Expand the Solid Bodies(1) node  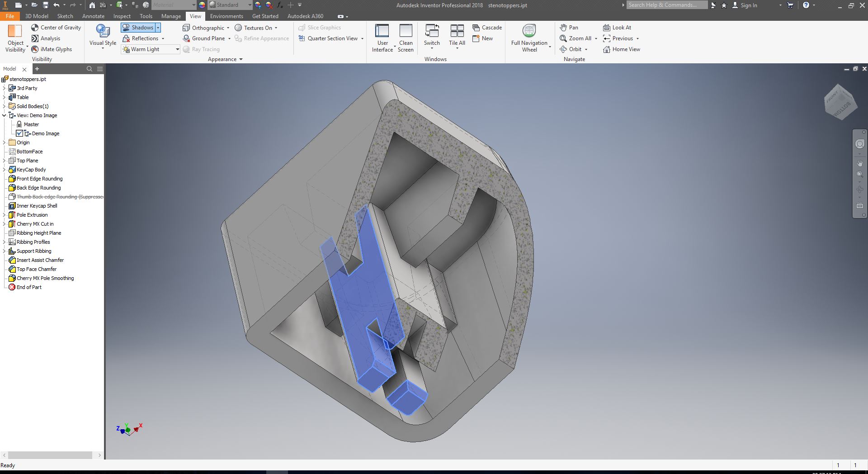pyautogui.click(x=4, y=106)
